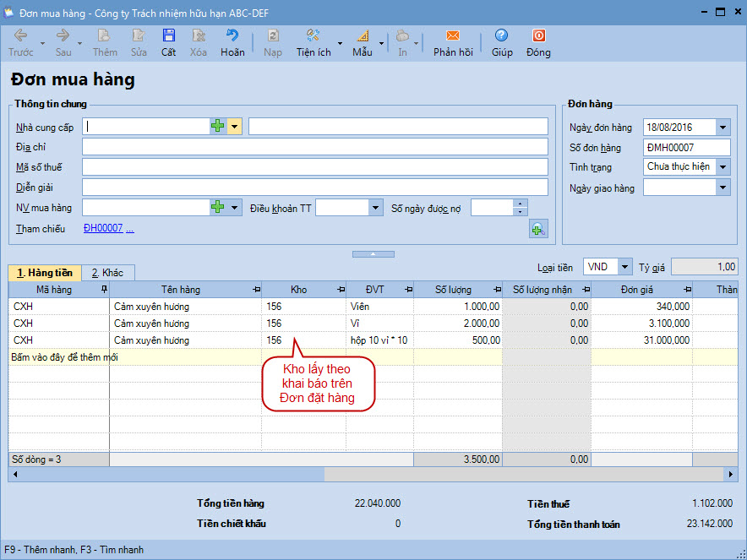Pin the Số lượng nhận column
This screenshot has width=747, height=560.
tap(586, 289)
